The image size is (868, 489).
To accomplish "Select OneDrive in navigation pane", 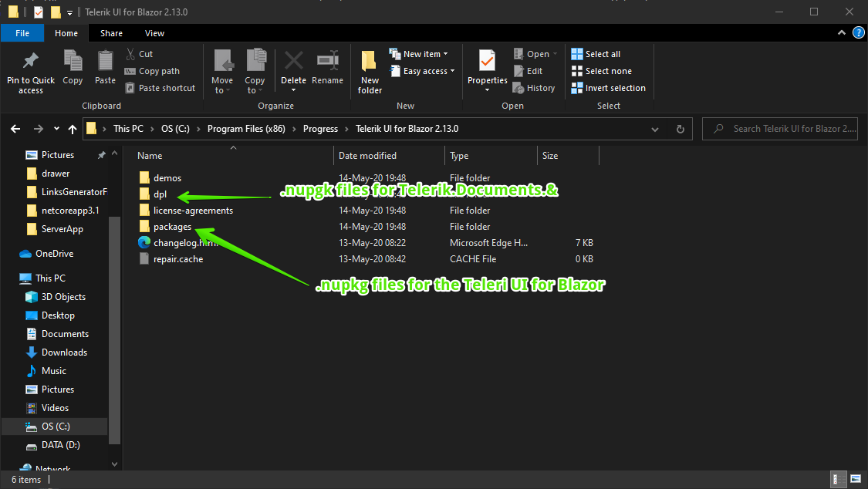I will [54, 253].
